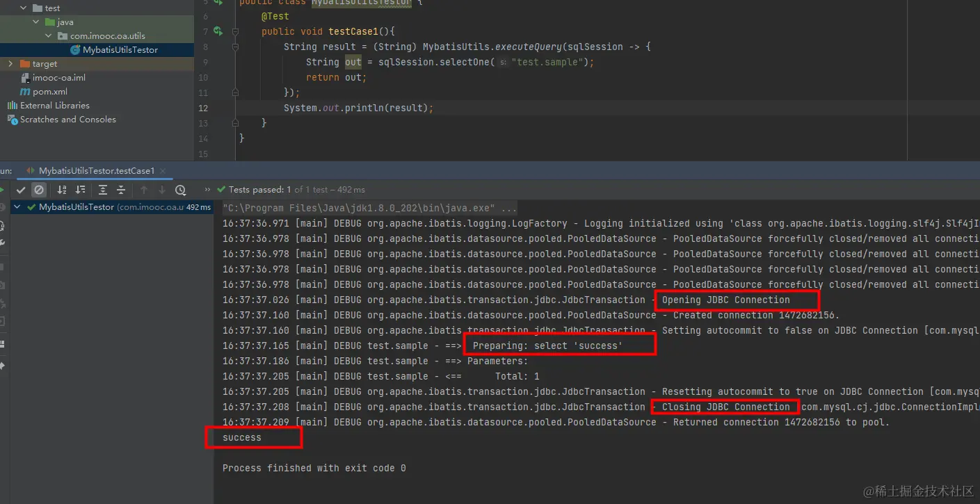The image size is (980, 504).
Task: Expand the target folder
Action: coord(10,64)
